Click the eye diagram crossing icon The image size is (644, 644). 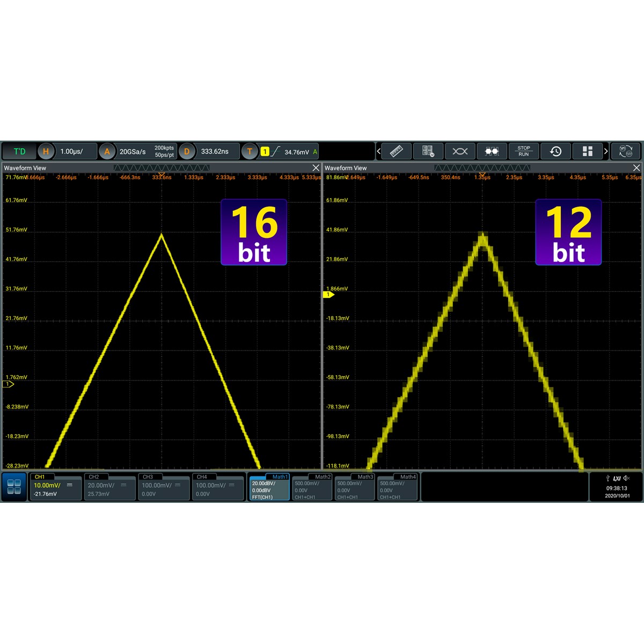click(x=460, y=151)
